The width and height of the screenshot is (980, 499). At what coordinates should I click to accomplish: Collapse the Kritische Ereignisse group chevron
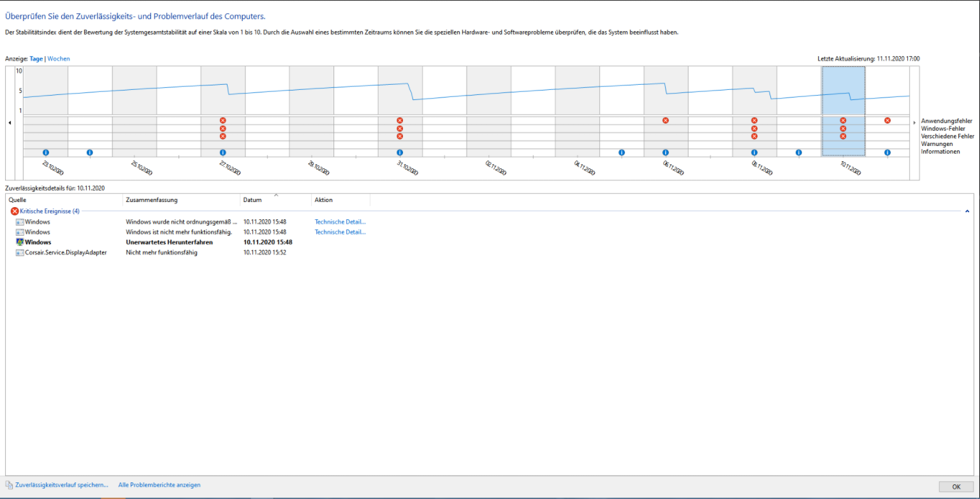967,211
